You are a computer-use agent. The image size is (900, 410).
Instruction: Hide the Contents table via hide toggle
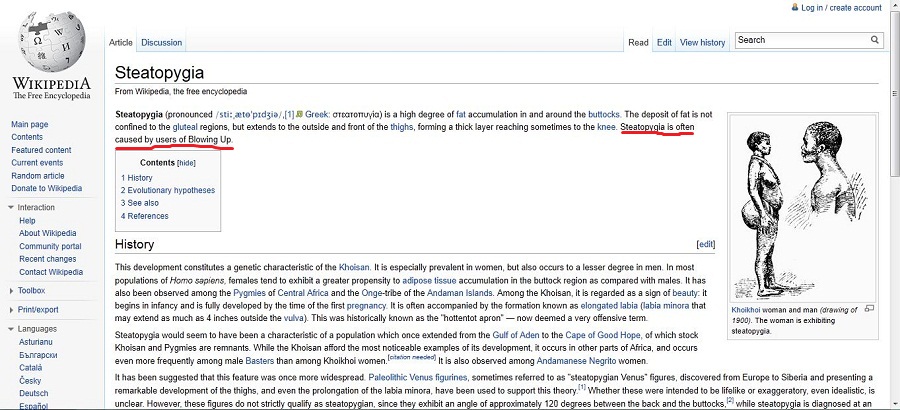tap(186, 163)
